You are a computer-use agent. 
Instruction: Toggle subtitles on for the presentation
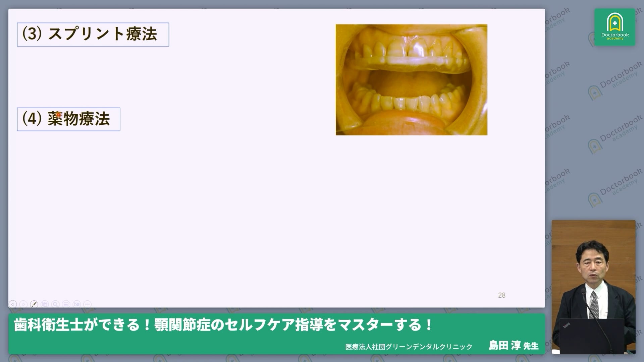[66, 304]
